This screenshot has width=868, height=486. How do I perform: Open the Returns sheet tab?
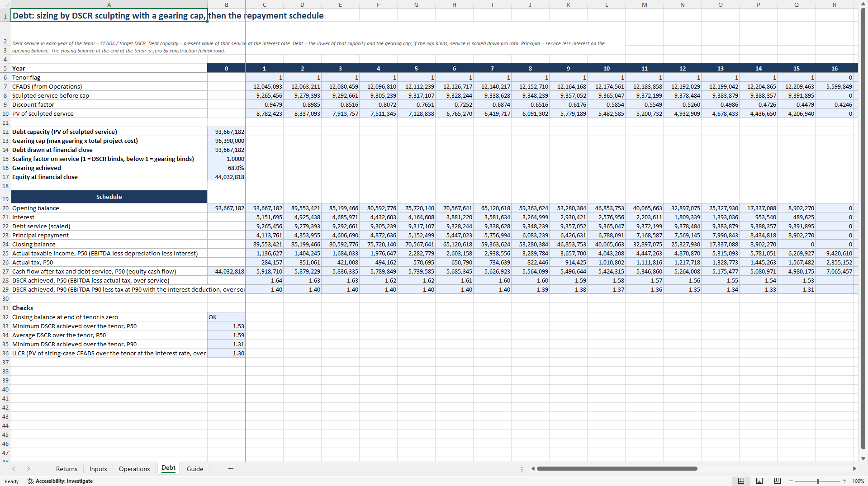point(66,469)
